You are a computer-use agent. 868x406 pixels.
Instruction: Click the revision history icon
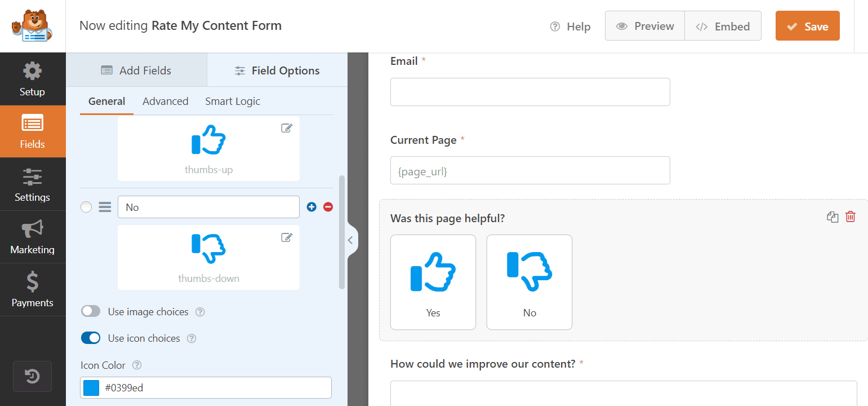pos(32,376)
